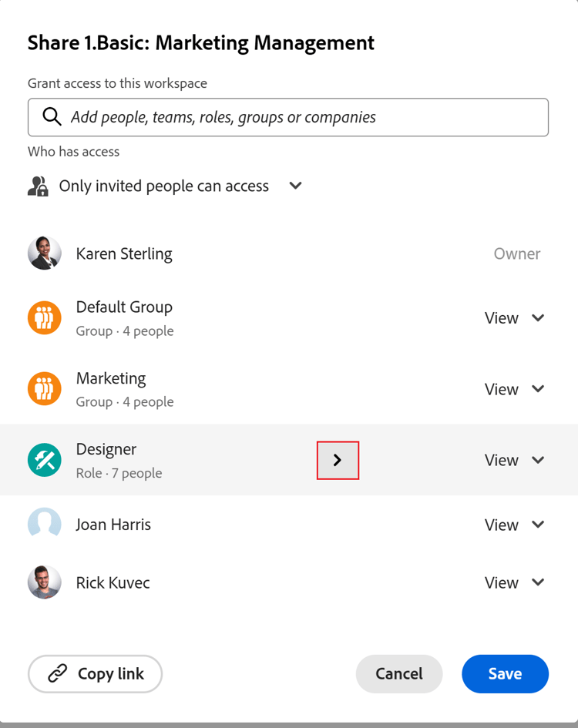578x728 pixels.
Task: Click Rick Kuvec's avatar photo
Action: (45, 582)
